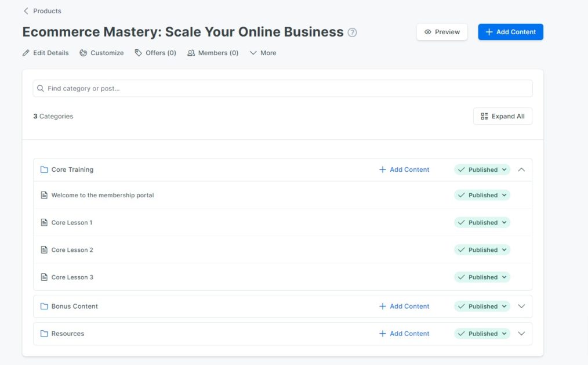Screen dimensions: 588x365
Task: Click the Preview button
Action: pyautogui.click(x=442, y=32)
